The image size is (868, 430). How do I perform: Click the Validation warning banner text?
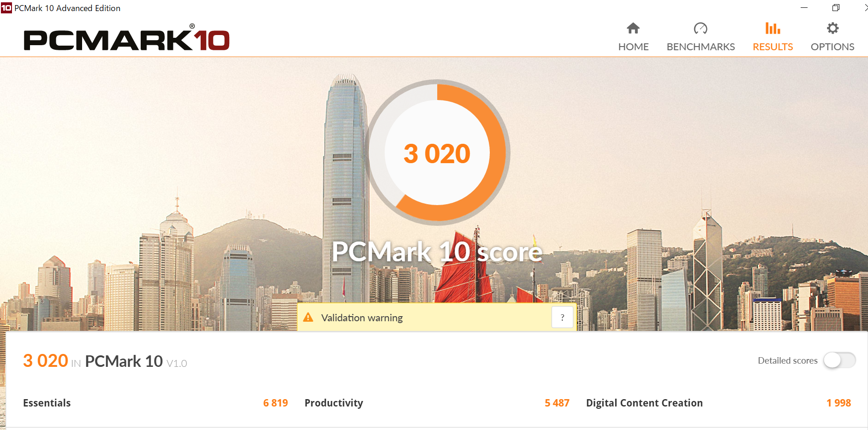(362, 318)
